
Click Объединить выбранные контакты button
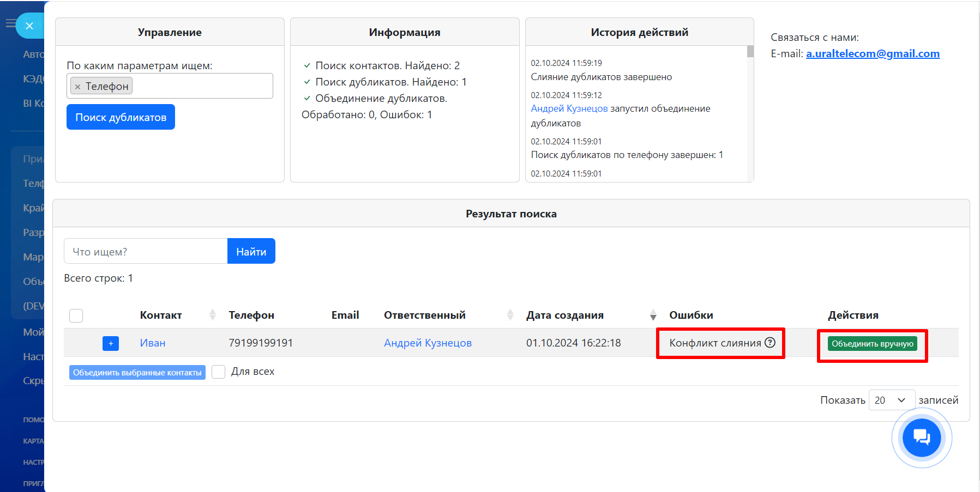pyautogui.click(x=137, y=372)
